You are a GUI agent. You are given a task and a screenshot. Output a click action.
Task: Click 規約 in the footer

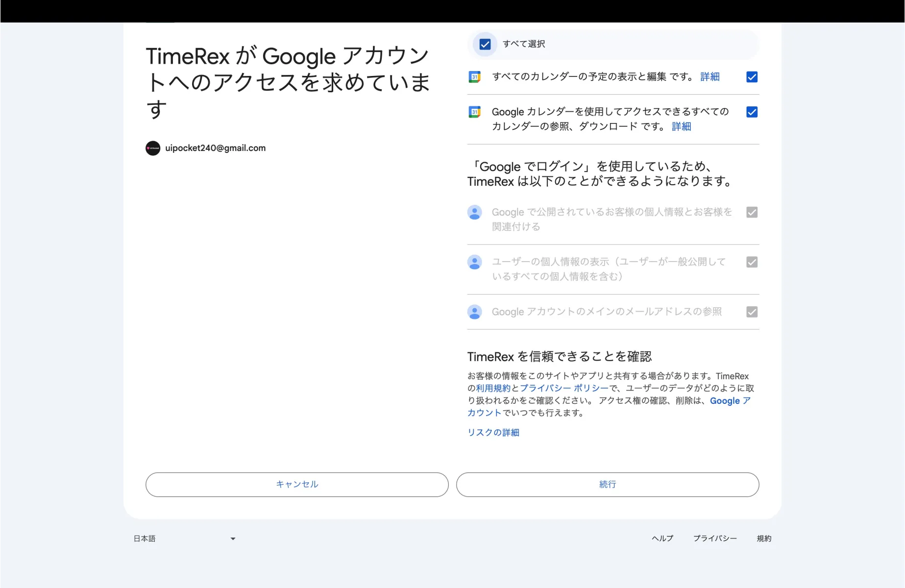click(764, 539)
